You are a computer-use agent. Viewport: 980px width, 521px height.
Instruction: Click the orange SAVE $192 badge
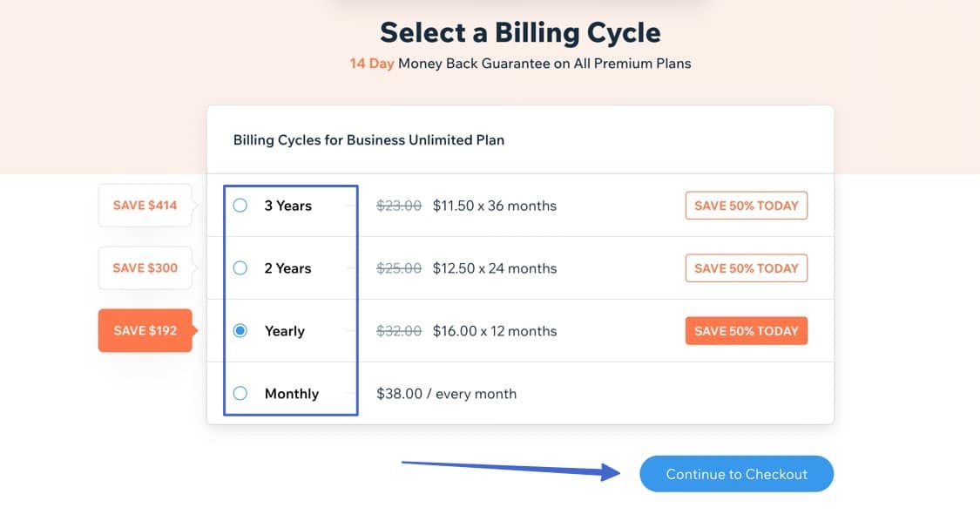pyautogui.click(x=145, y=331)
